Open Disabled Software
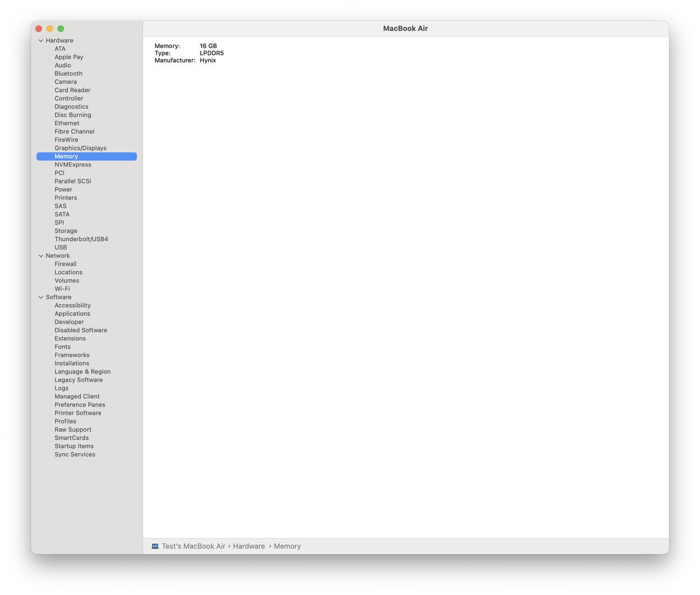Screen dimensions: 700x595 tap(81, 330)
